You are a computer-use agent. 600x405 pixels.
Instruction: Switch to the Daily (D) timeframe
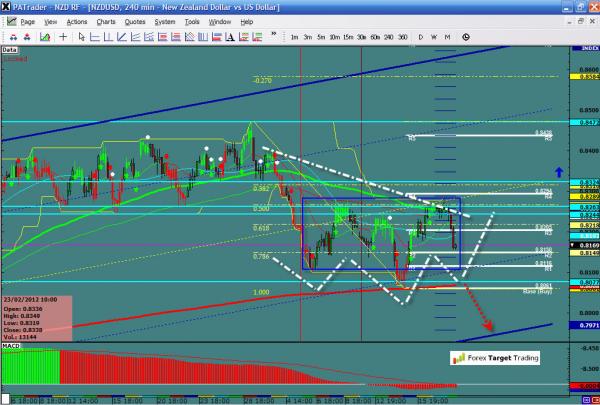click(421, 37)
